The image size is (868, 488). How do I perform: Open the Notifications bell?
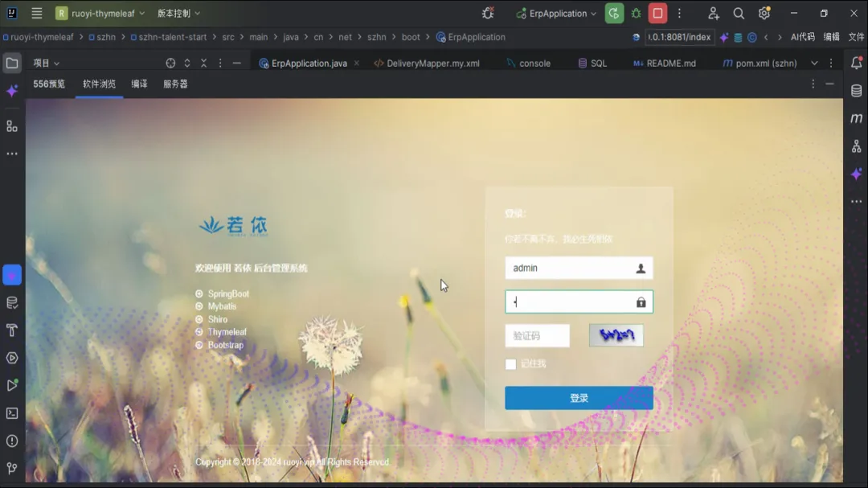[857, 64]
